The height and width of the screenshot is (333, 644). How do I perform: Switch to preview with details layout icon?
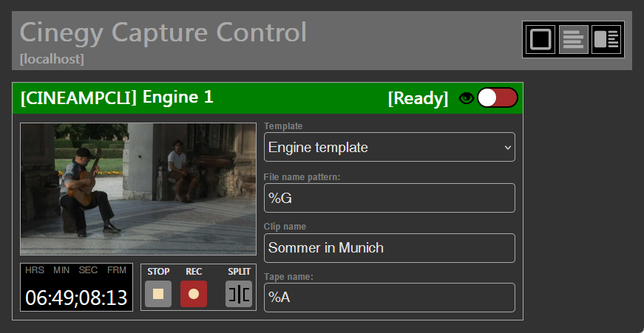point(606,39)
